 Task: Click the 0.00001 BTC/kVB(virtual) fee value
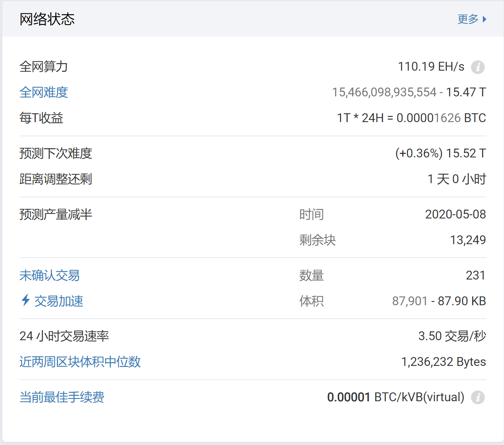point(396,397)
